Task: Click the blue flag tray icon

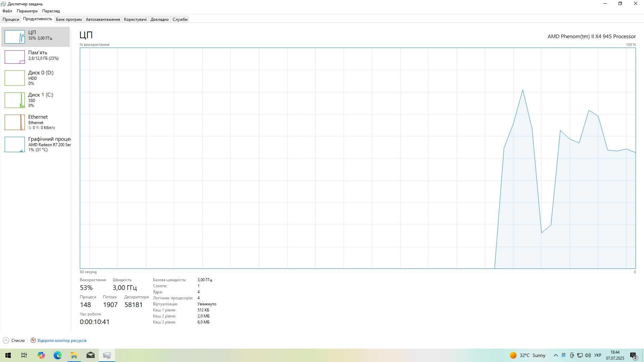Action: point(564,355)
